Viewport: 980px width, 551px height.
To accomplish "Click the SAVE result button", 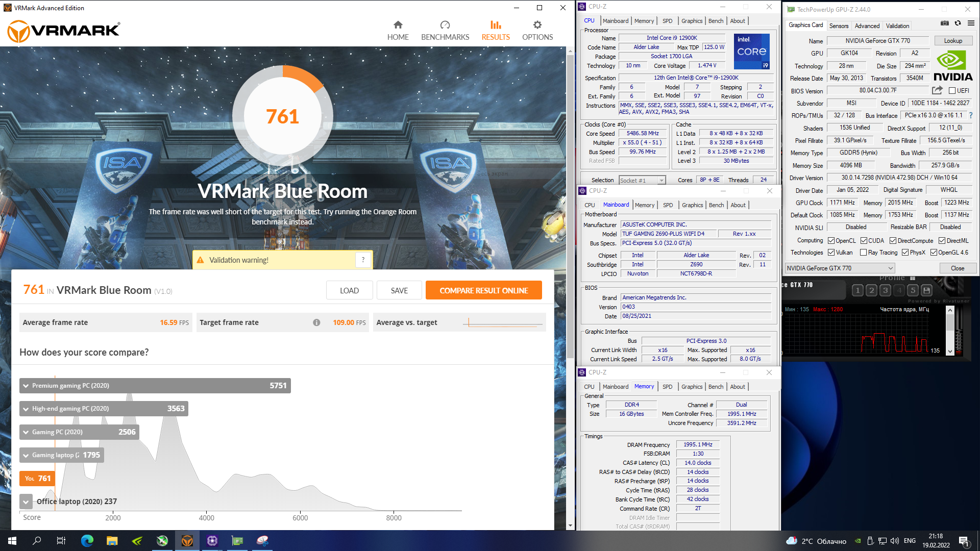I will [x=399, y=290].
